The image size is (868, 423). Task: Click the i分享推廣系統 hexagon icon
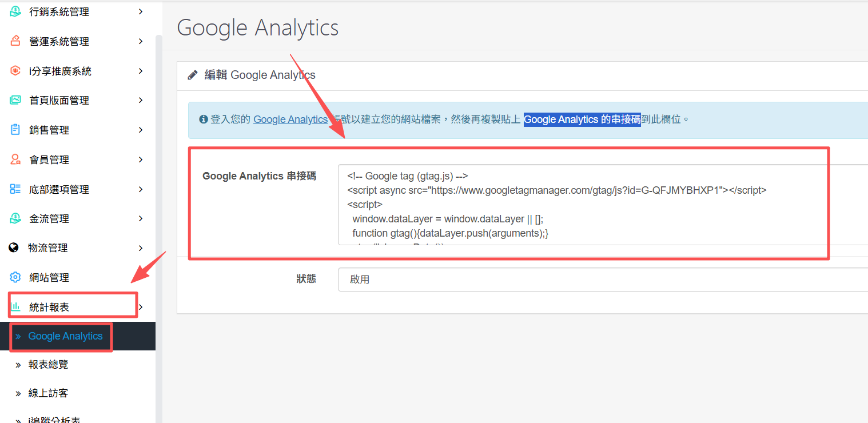point(15,71)
